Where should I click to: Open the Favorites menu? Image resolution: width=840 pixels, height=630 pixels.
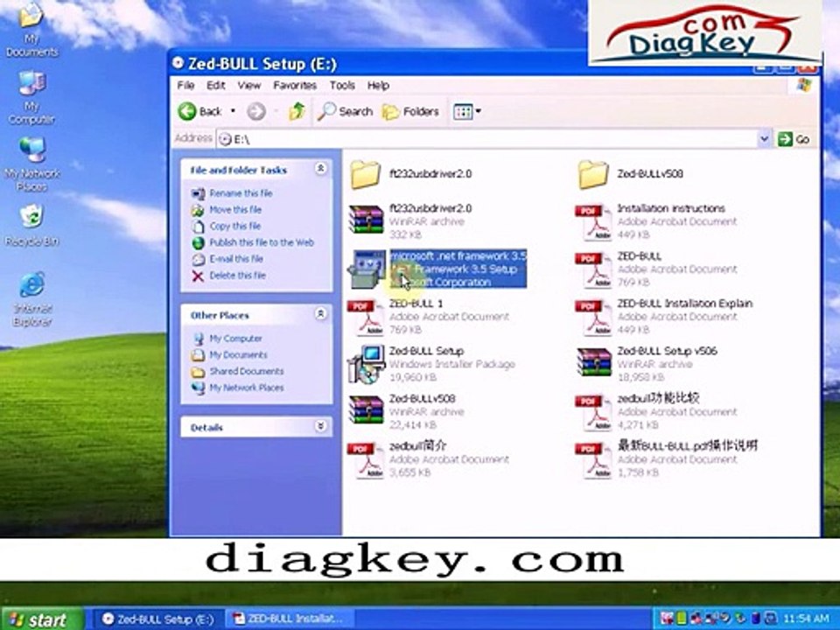pos(295,86)
